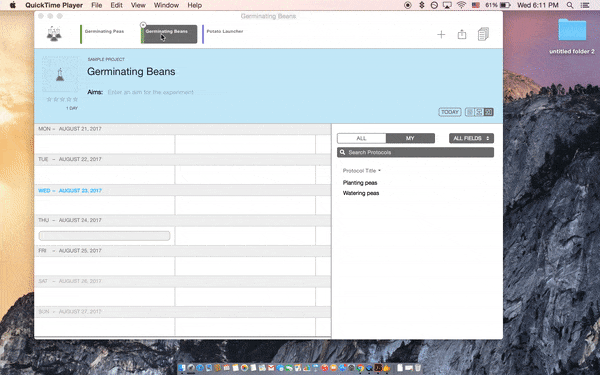Jump to today with TODAY button
The height and width of the screenshot is (375, 600).
tap(450, 112)
